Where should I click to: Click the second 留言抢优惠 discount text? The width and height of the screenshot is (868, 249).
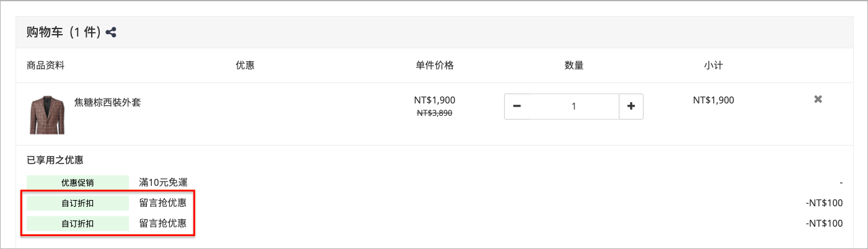(x=162, y=224)
